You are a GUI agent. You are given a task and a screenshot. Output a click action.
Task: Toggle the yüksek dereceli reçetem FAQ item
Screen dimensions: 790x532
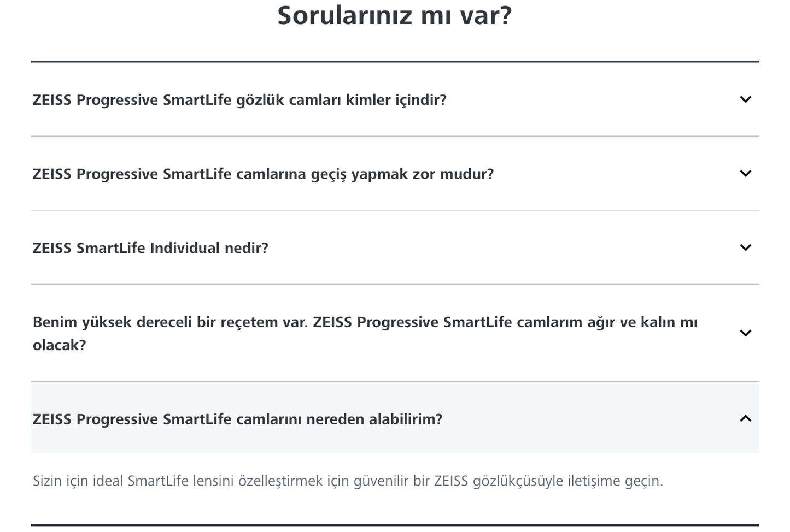(365, 332)
